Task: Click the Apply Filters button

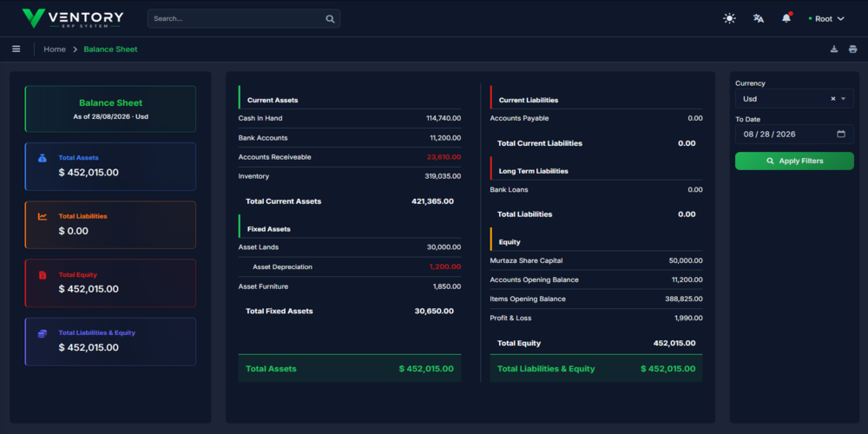Action: (794, 161)
